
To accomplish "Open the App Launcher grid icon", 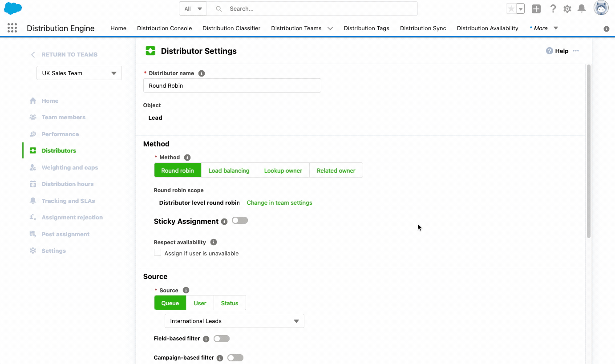I will 12,28.
